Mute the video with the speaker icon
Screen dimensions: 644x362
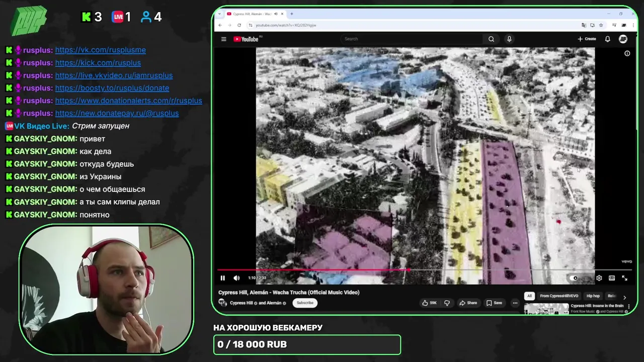tap(236, 278)
